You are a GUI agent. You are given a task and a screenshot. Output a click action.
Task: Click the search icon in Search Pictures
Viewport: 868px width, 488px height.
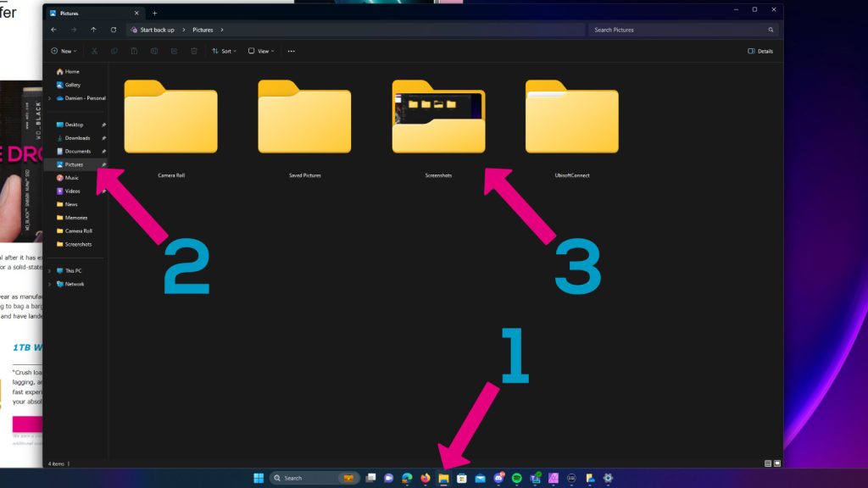[x=771, y=29]
